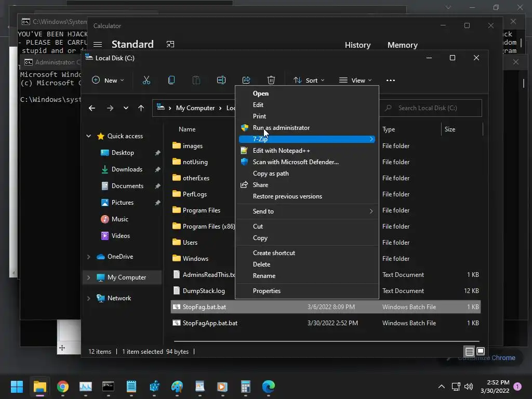Switch to Calculator History tab
Viewport: 532px width, 399px height.
pos(357,45)
